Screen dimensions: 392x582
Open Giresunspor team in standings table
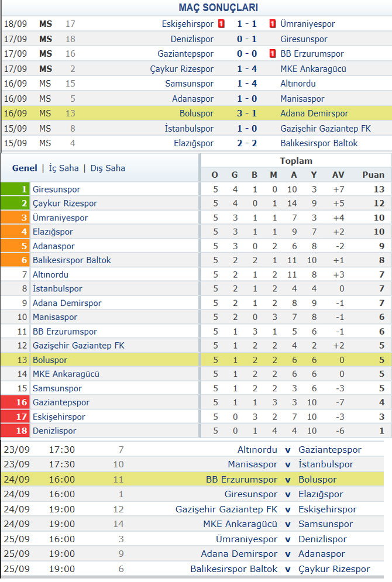point(56,190)
